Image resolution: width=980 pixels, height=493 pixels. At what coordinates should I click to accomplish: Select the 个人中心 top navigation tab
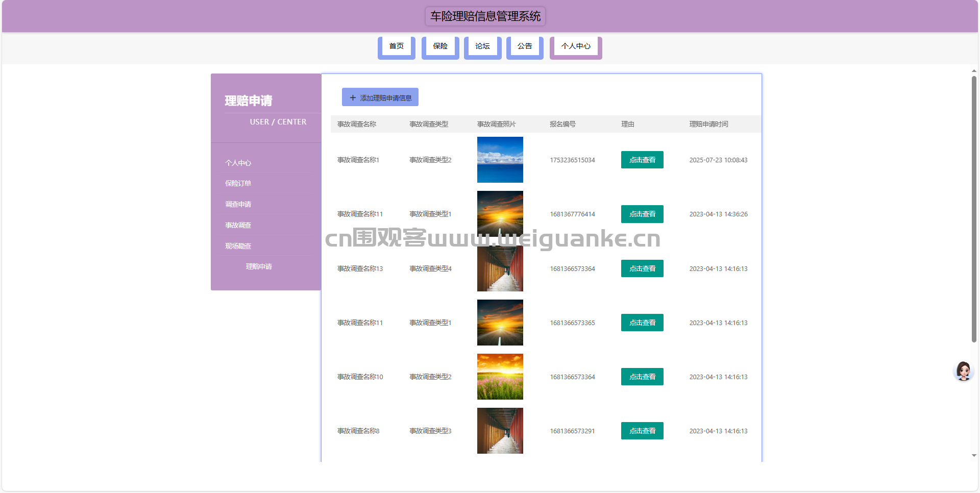[576, 47]
